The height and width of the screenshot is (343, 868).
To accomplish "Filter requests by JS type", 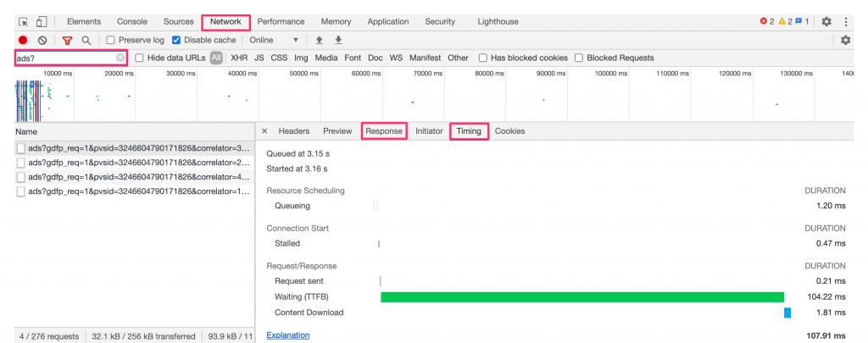I will (x=259, y=58).
